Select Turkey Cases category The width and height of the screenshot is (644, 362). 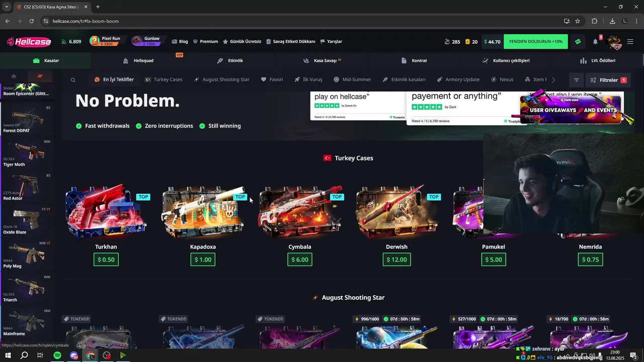pyautogui.click(x=164, y=79)
